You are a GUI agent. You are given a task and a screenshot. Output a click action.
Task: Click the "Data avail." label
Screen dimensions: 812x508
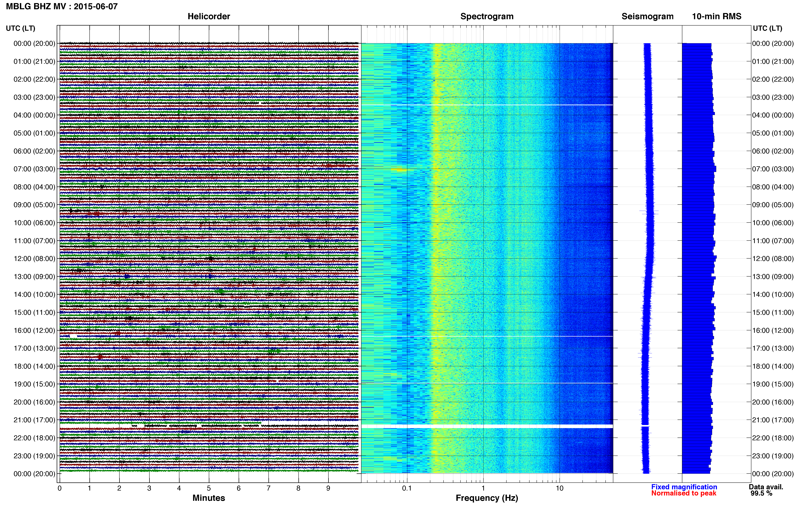click(x=766, y=487)
